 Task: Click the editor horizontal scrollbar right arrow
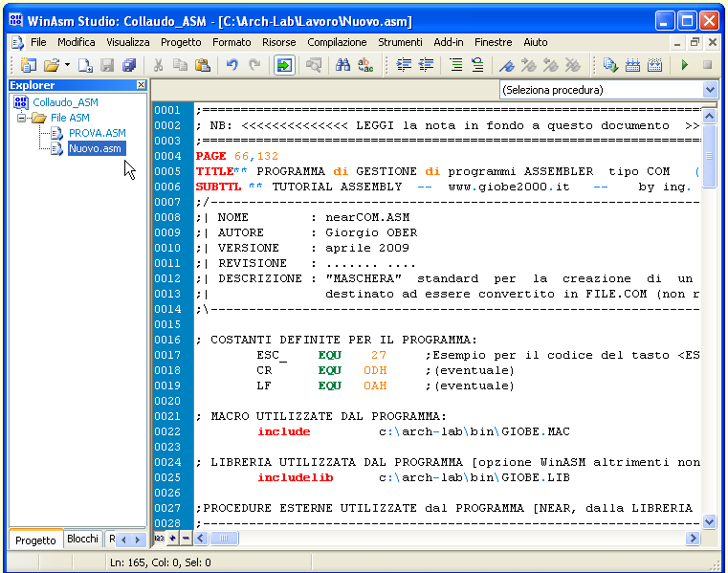[x=693, y=539]
